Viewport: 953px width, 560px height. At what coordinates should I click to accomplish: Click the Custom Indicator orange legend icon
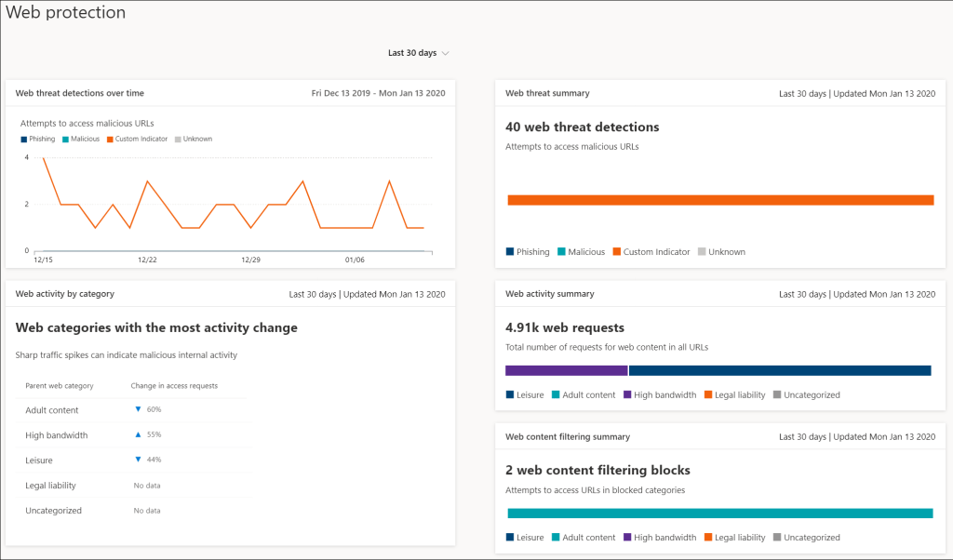pos(111,139)
